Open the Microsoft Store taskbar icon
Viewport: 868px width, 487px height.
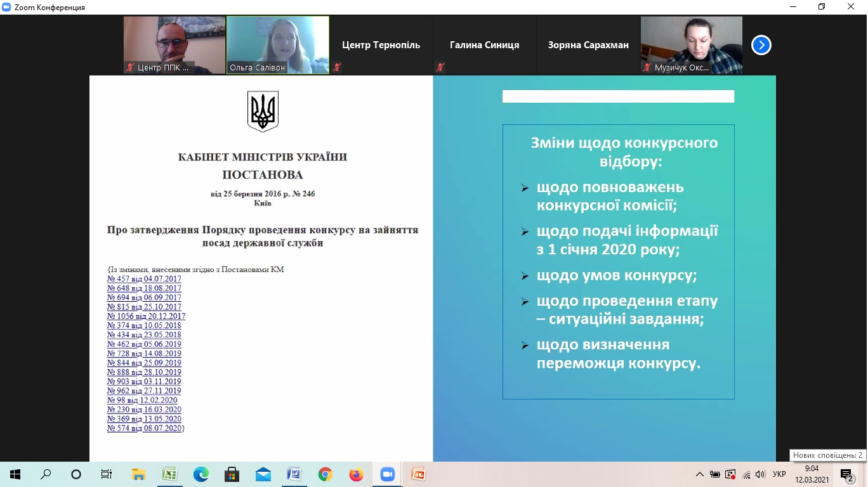tap(232, 474)
